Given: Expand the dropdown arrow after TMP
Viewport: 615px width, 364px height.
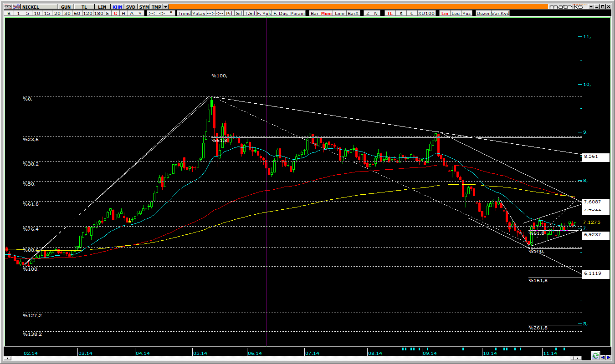Looking at the screenshot, I should 165,7.
